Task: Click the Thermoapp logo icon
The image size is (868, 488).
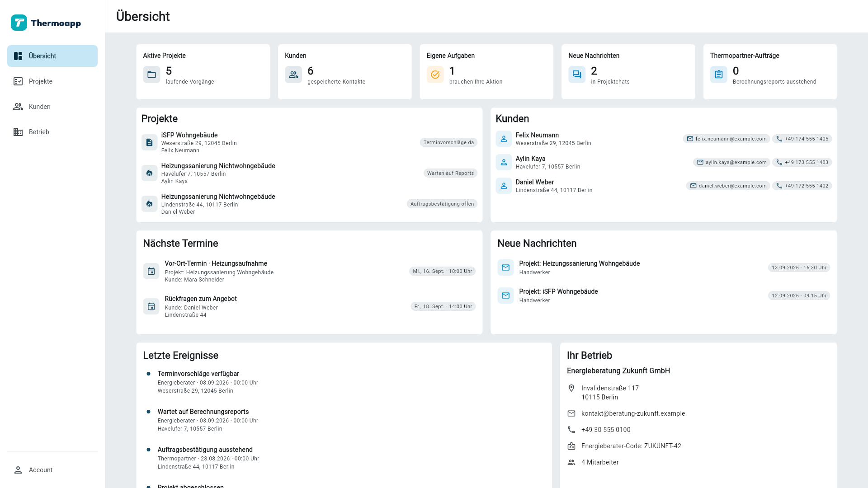Action: tap(19, 23)
